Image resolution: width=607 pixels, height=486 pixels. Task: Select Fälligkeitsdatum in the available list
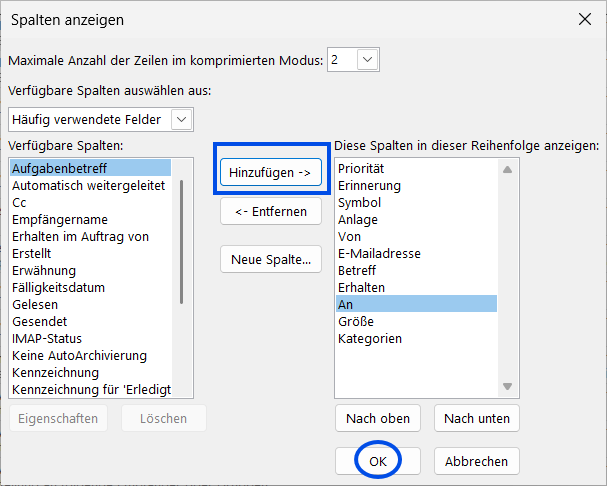point(58,287)
